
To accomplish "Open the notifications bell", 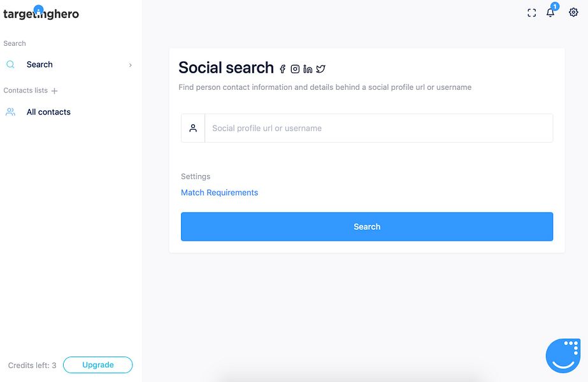I will (x=550, y=13).
